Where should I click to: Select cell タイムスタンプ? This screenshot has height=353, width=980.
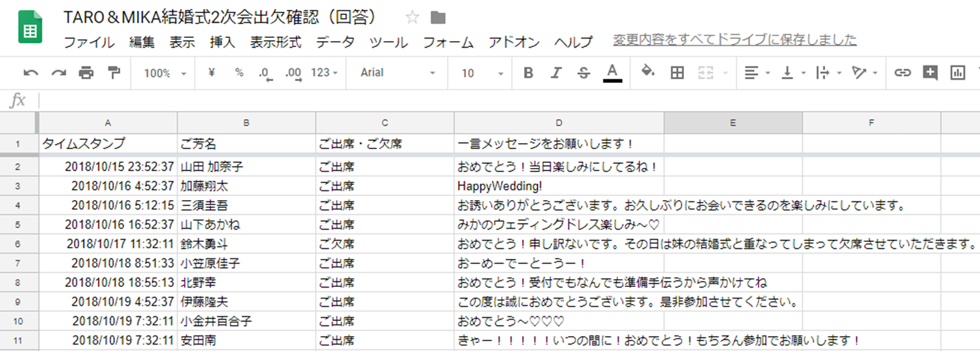(108, 144)
